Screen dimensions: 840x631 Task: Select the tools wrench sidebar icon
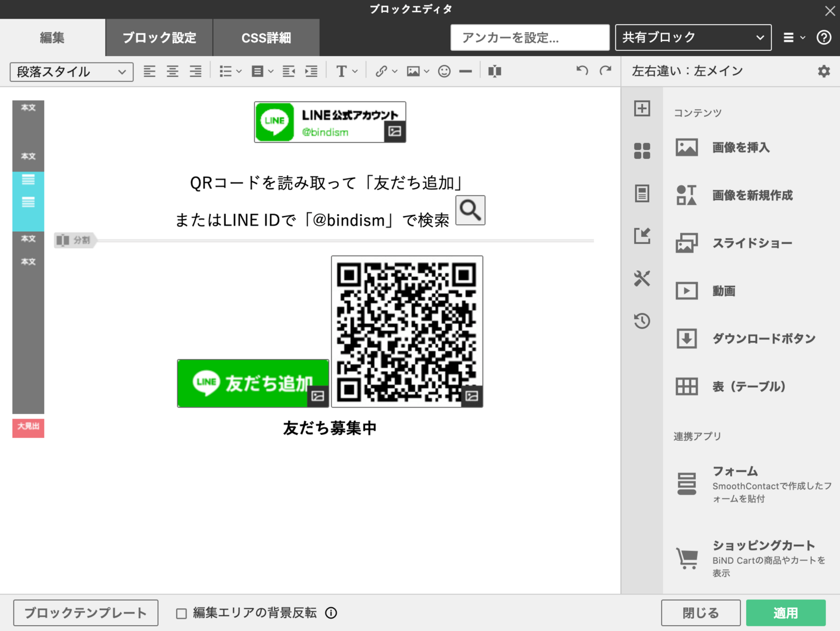pyautogui.click(x=642, y=278)
